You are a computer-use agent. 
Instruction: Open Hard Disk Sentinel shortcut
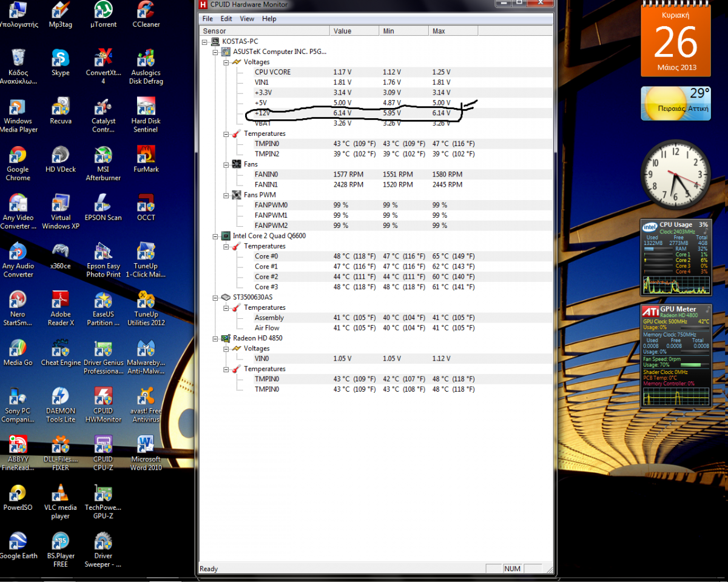coord(146,115)
